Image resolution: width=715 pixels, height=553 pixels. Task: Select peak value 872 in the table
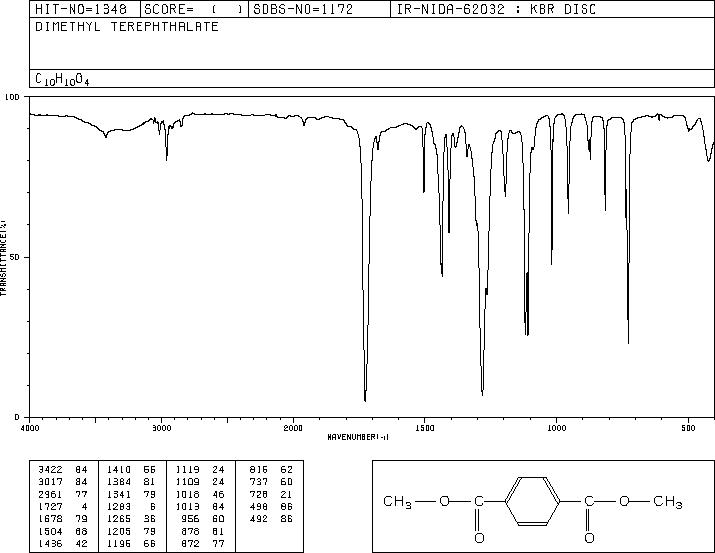(191, 543)
